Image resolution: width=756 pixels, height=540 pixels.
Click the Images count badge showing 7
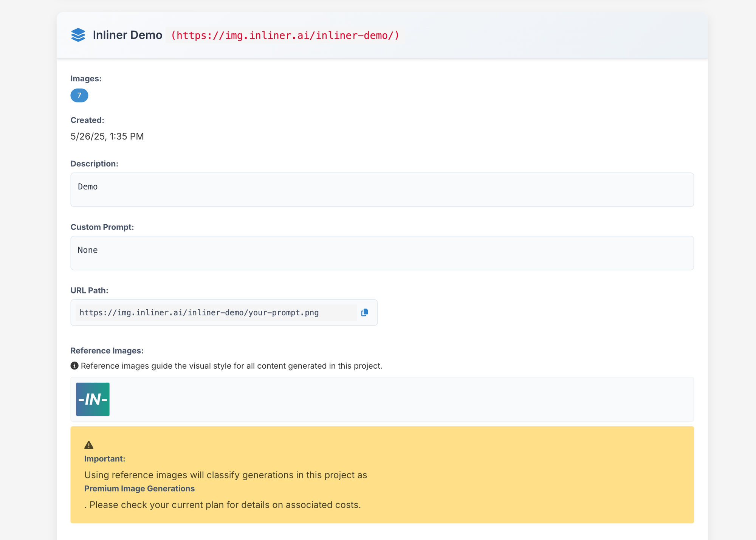point(79,95)
